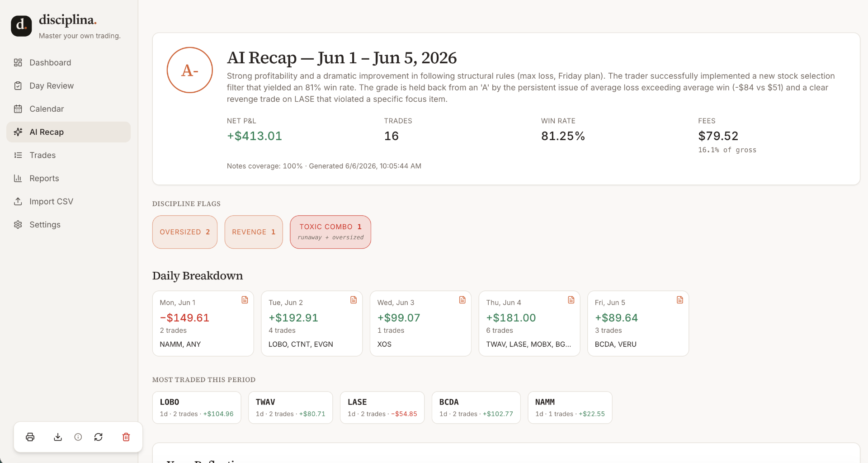The width and height of the screenshot is (868, 463).
Task: Open the Tue, Jun 2 notes icon
Action: [354, 300]
